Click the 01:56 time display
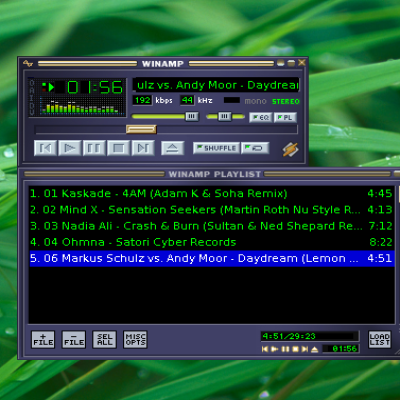400x400 pixels. coord(95,87)
